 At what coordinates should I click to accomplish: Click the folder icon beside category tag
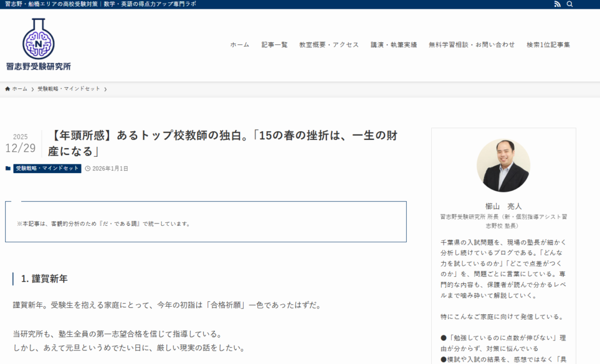[8, 169]
